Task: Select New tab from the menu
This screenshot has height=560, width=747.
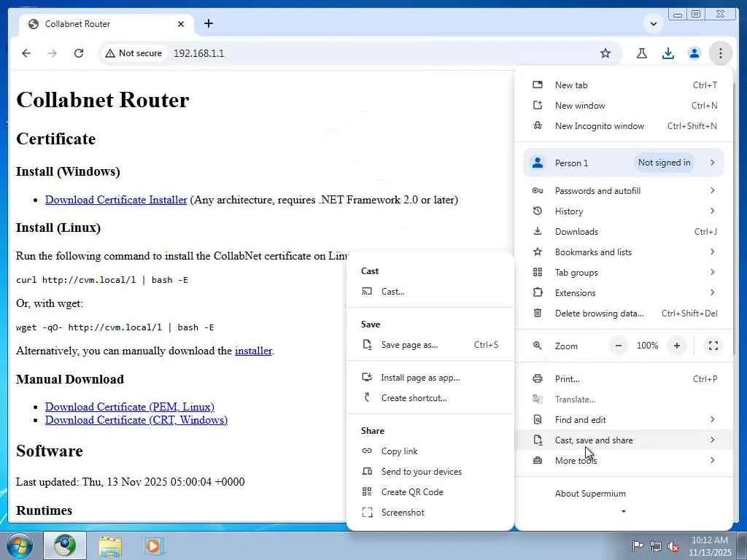Action: click(x=624, y=85)
